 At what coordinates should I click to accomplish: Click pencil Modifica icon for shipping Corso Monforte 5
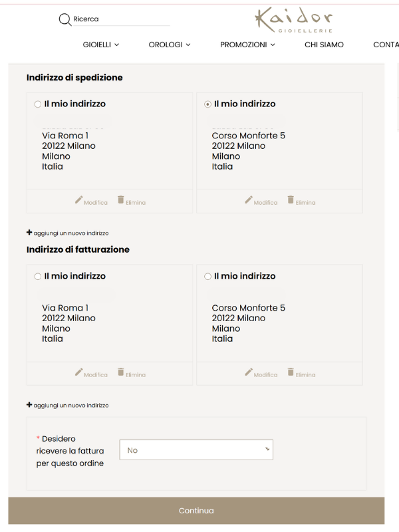click(249, 199)
